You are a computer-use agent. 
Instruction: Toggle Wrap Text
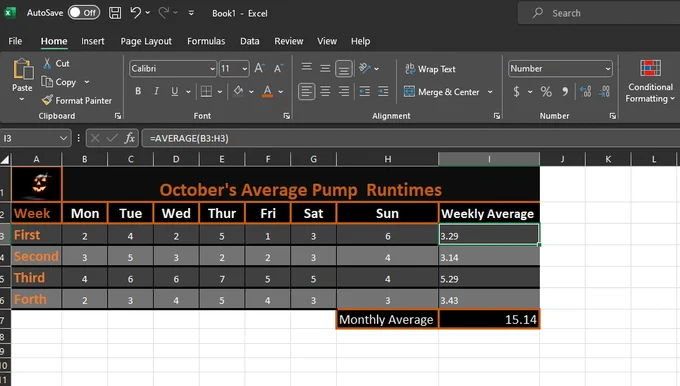click(430, 69)
